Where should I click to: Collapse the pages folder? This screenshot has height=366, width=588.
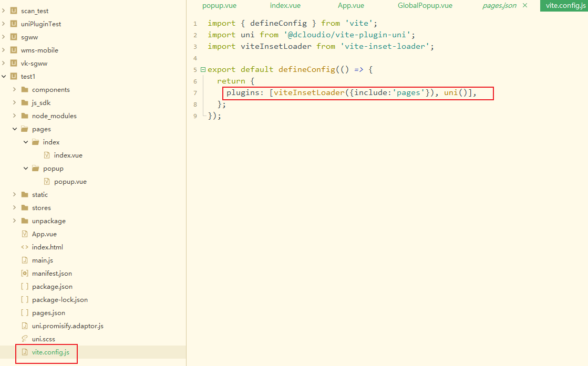(15, 129)
